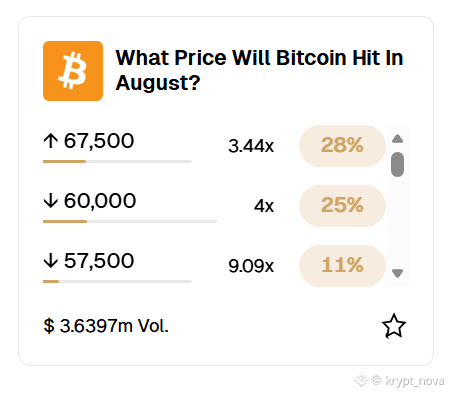Open the Bitcoin August price market title
This screenshot has height=396, width=452.
coord(259,70)
